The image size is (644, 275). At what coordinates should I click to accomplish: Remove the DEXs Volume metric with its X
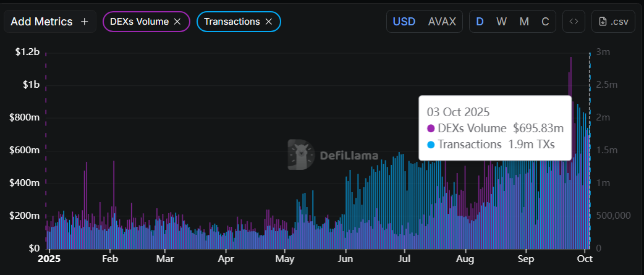[177, 22]
